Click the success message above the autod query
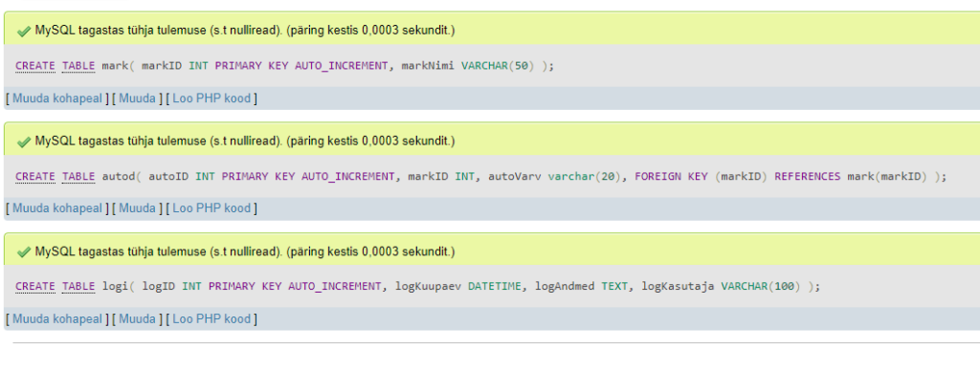The image size is (980, 371). 245,142
